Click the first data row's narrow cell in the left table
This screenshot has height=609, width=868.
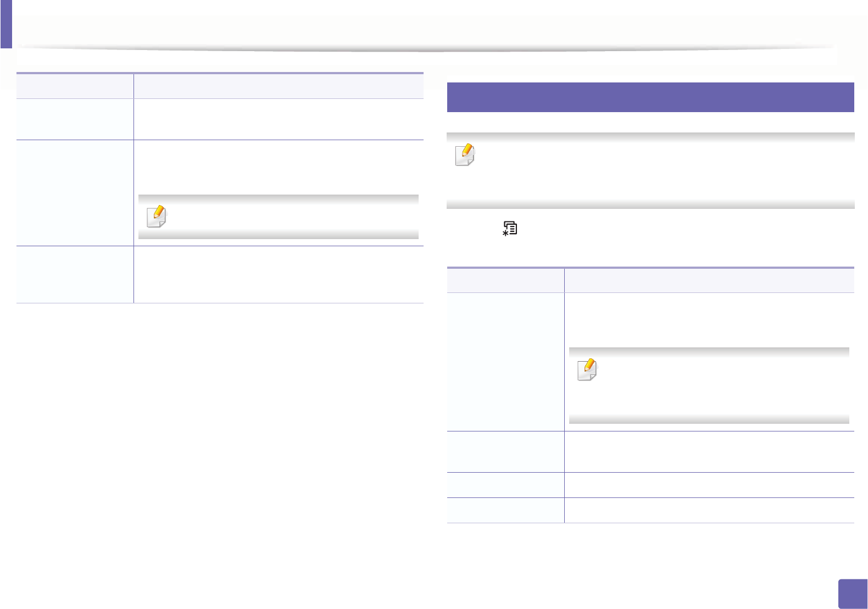[75, 119]
